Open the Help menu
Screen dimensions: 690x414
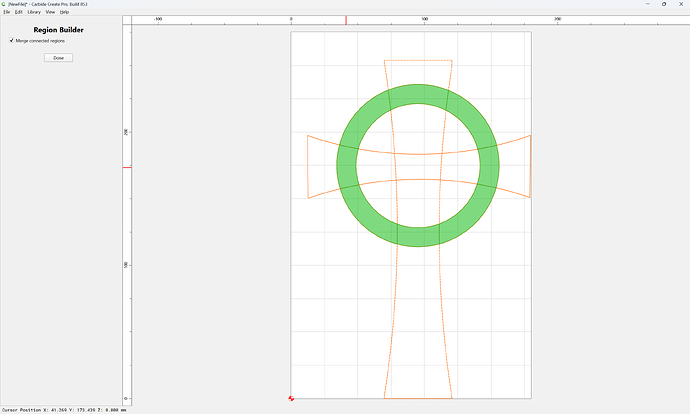point(64,12)
